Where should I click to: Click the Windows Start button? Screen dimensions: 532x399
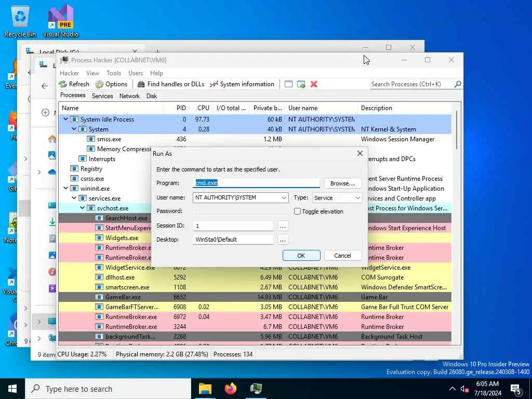pyautogui.click(x=12, y=389)
